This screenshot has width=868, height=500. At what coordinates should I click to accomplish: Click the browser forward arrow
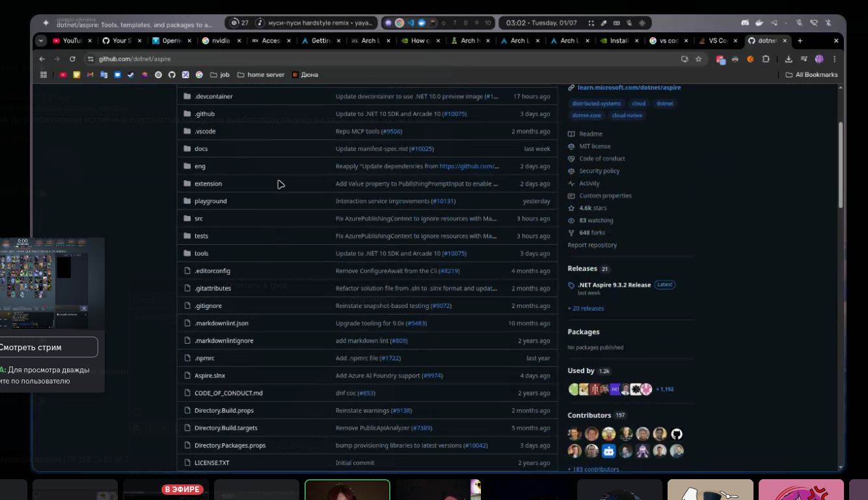pyautogui.click(x=57, y=59)
